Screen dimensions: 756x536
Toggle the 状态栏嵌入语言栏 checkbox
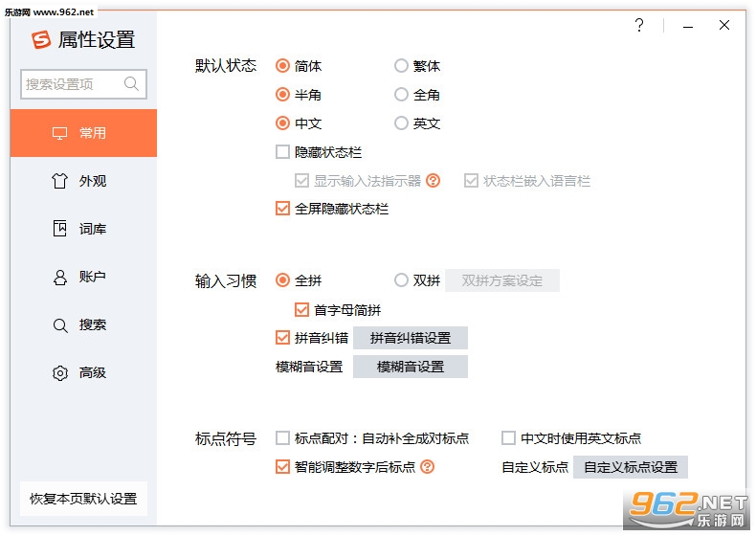click(471, 181)
